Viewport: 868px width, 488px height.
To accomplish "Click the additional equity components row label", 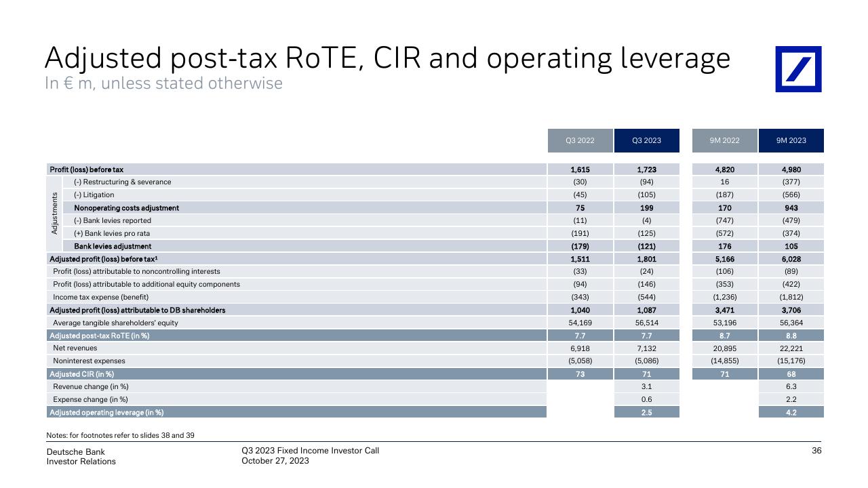I will click(x=146, y=284).
